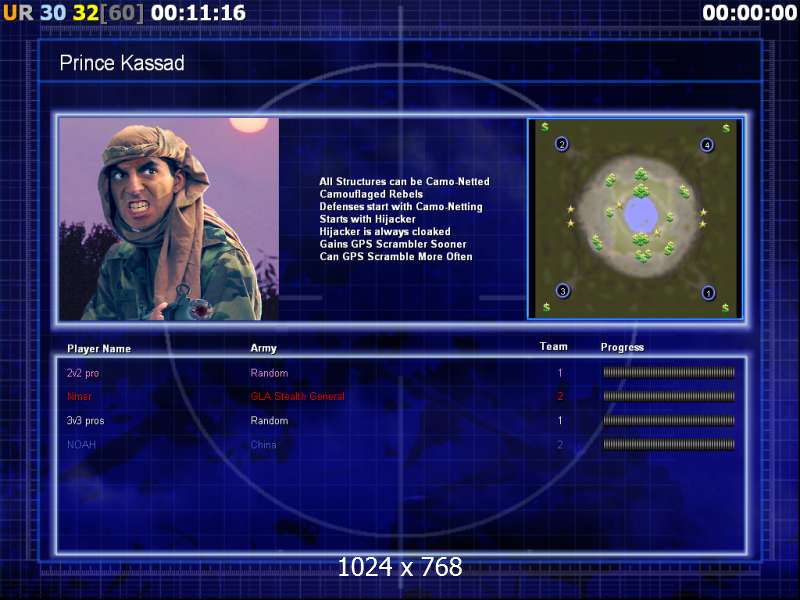Image resolution: width=800 pixels, height=600 pixels.
Task: Click 'Can GPS Scramble More Often' text line
Action: click(x=396, y=257)
